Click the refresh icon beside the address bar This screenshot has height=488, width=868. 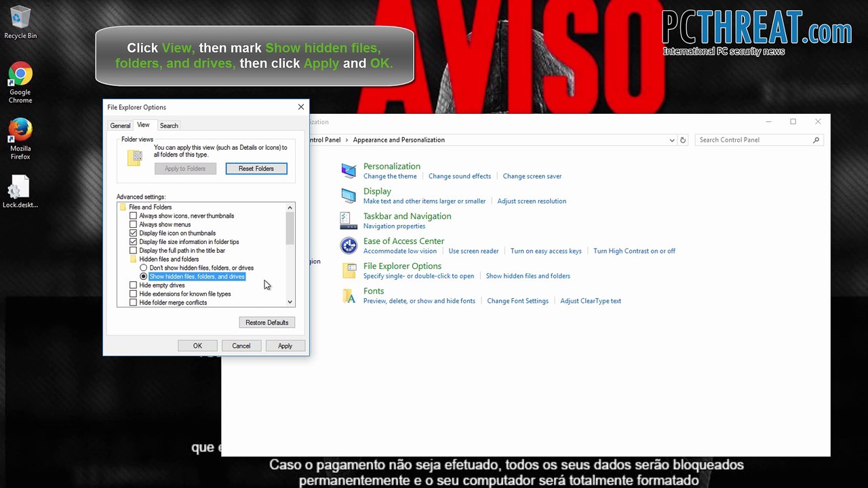click(683, 140)
